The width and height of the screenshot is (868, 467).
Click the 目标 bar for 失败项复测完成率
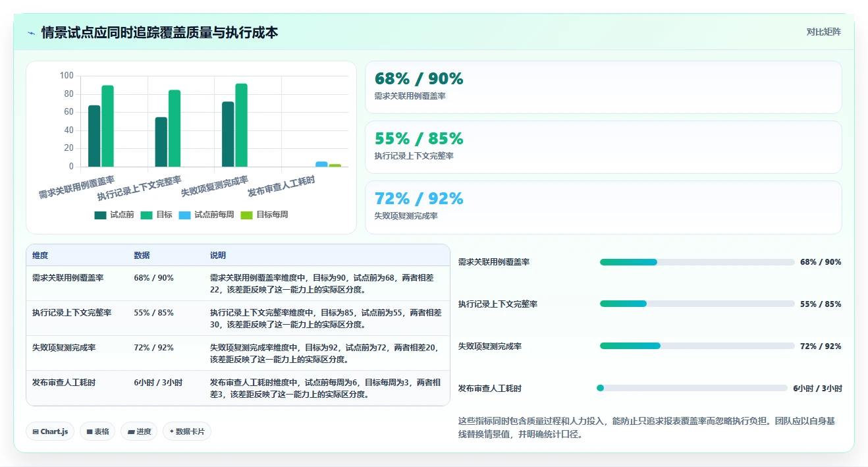pyautogui.click(x=242, y=125)
